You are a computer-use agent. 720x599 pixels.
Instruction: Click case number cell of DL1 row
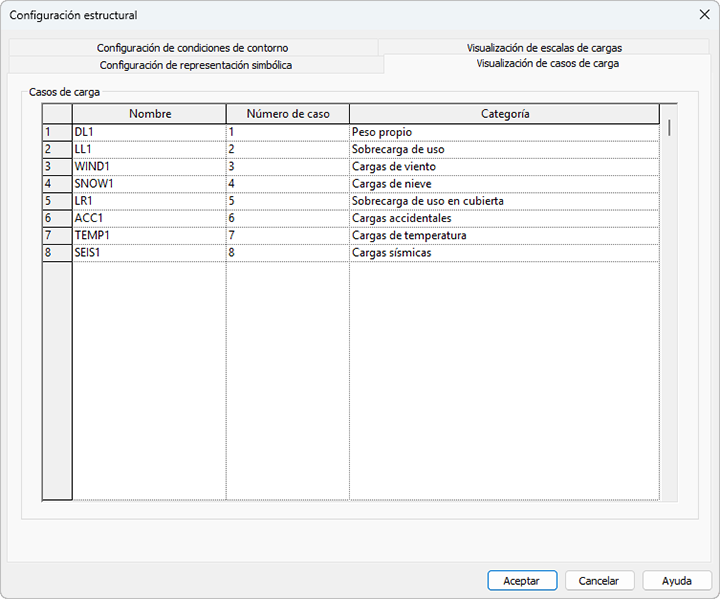pos(288,132)
